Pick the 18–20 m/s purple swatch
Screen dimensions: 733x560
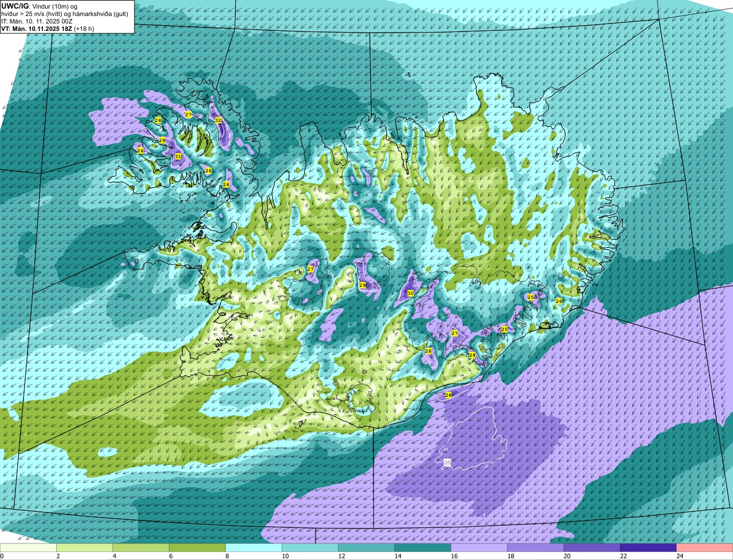[x=535, y=547]
